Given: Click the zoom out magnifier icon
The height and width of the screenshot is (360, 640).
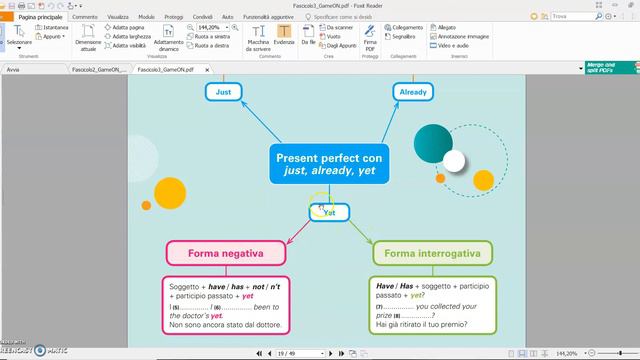Looking at the screenshot, I should coord(190,27).
